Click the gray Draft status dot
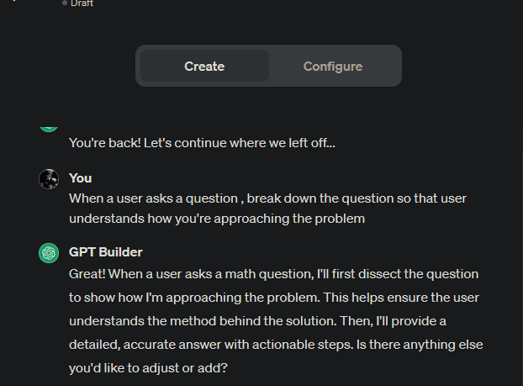 (64, 3)
